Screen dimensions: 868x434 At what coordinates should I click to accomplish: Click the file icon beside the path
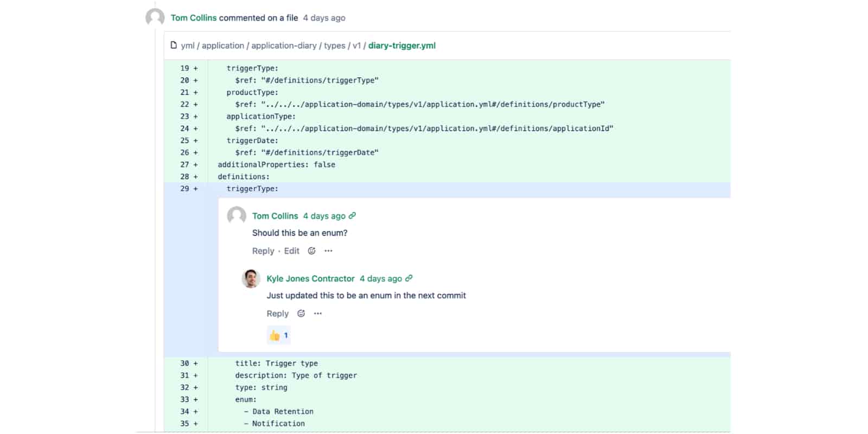174,45
